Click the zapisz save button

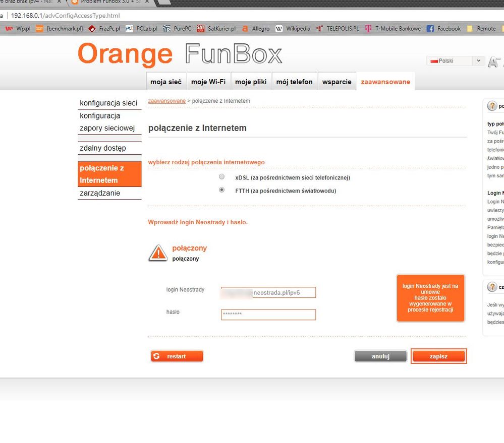click(x=438, y=356)
